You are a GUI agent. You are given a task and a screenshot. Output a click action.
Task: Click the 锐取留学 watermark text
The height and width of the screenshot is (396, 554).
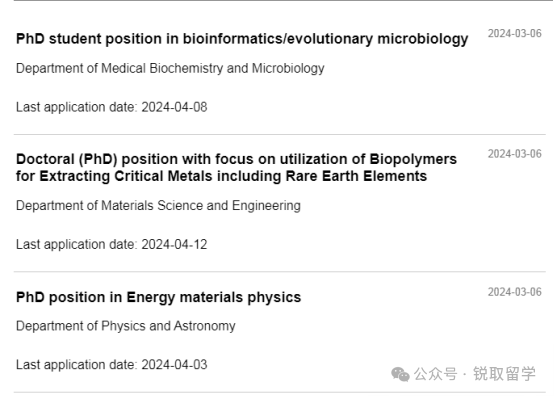(x=505, y=374)
